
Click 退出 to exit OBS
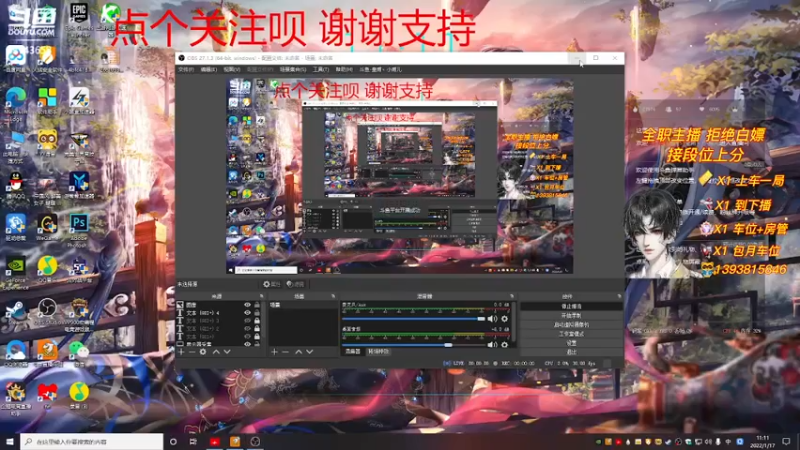coord(571,352)
